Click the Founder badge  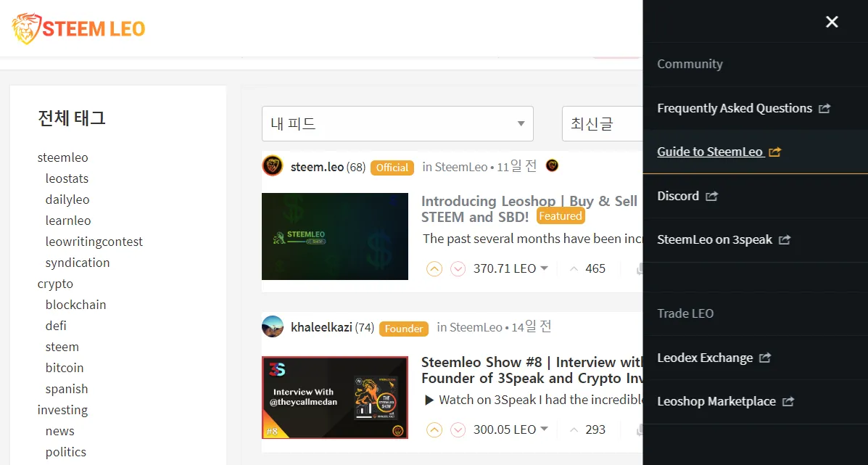404,329
